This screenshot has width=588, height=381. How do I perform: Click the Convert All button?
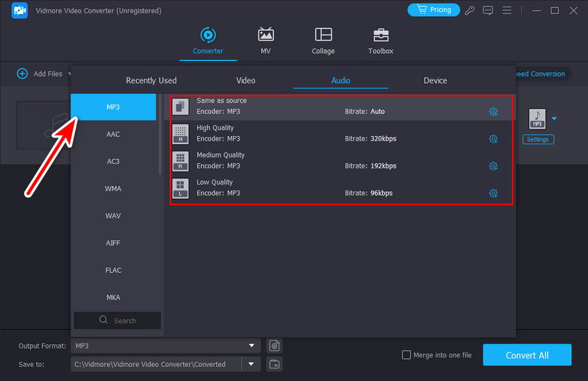click(x=526, y=355)
